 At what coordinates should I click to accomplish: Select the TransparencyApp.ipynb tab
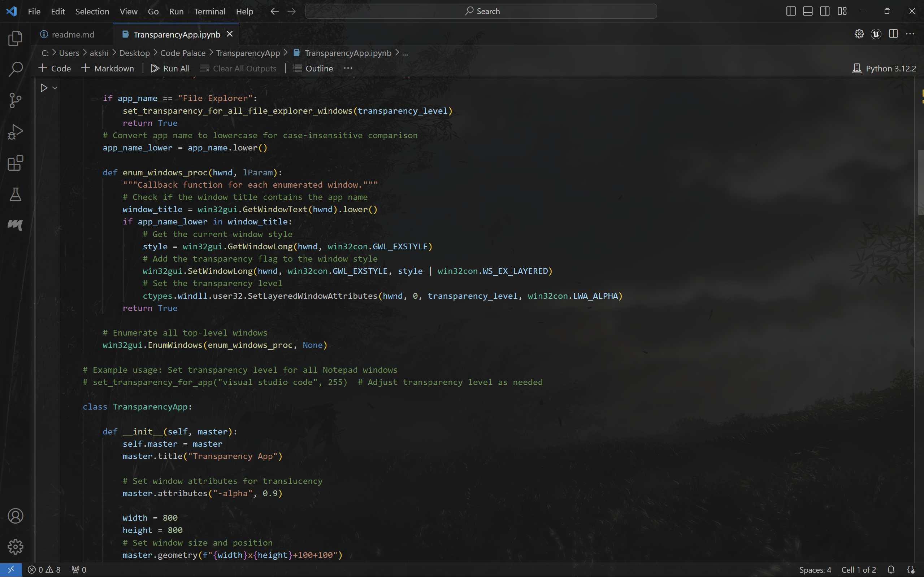[x=177, y=34]
